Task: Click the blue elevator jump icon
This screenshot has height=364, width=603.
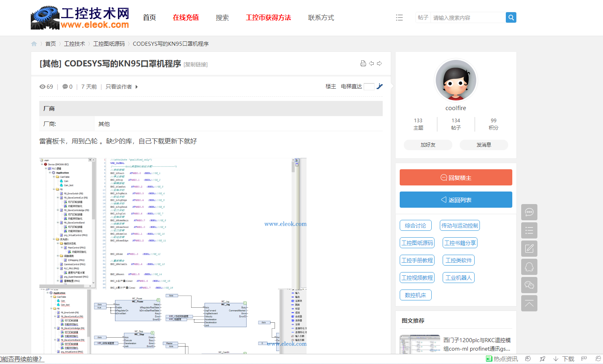Action: click(379, 86)
